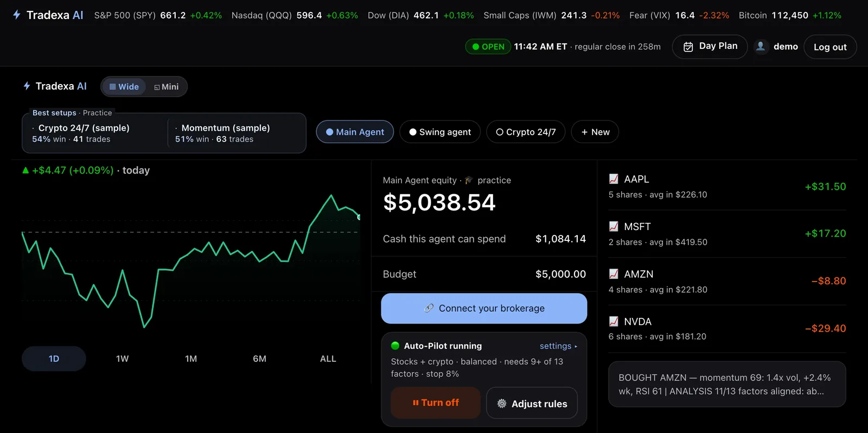Viewport: 868px width, 433px height.
Task: Turn off Auto-Pilot
Action: (436, 403)
